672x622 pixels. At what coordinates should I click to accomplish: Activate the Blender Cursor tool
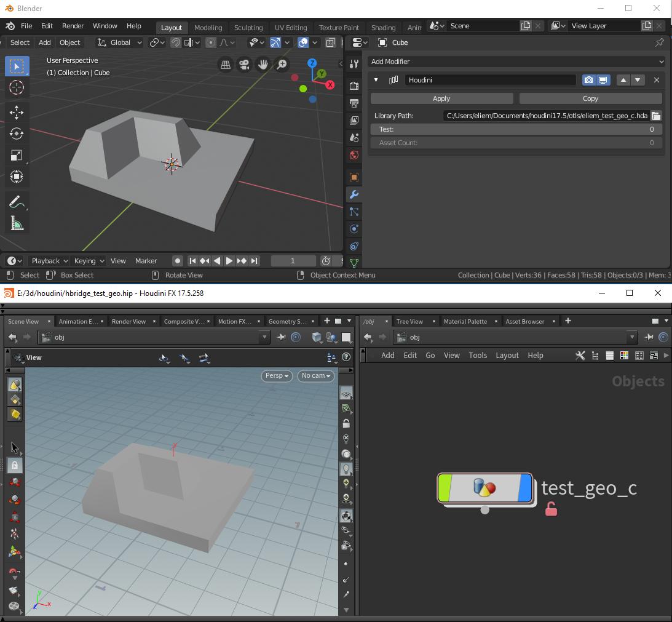(x=17, y=87)
